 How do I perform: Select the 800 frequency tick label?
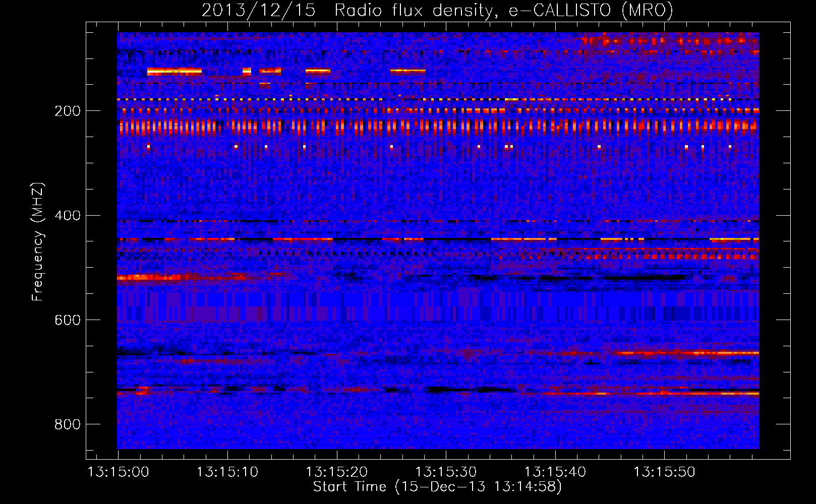coord(68,424)
